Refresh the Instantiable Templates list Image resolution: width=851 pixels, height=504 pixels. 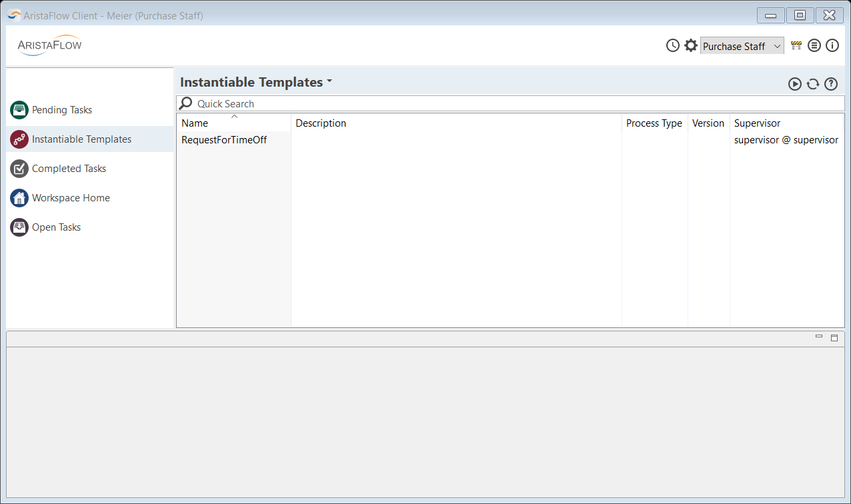(812, 84)
